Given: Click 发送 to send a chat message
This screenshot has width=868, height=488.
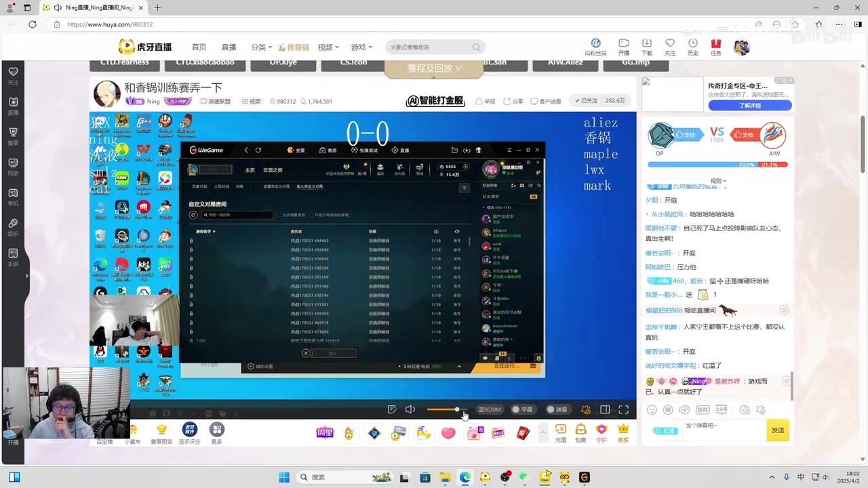Looking at the screenshot, I should (777, 430).
